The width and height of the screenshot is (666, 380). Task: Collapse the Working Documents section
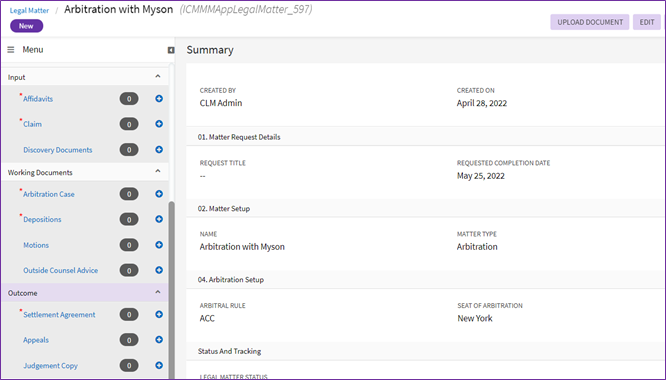158,171
